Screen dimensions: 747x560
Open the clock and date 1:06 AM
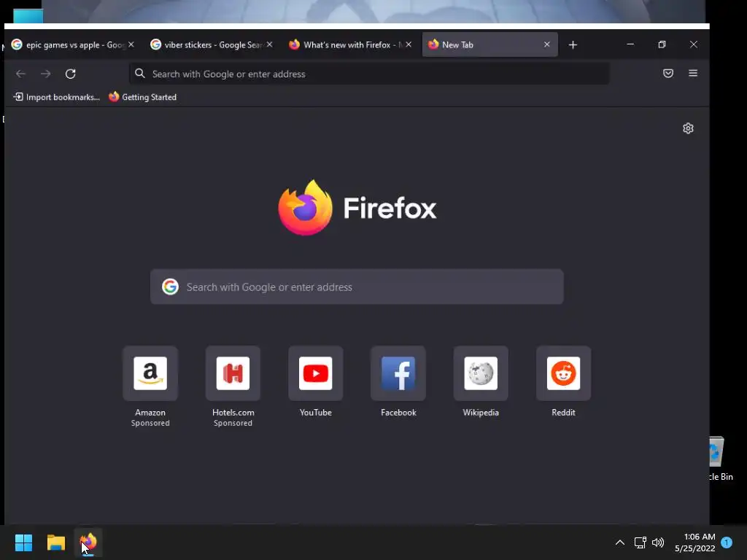[695, 542]
